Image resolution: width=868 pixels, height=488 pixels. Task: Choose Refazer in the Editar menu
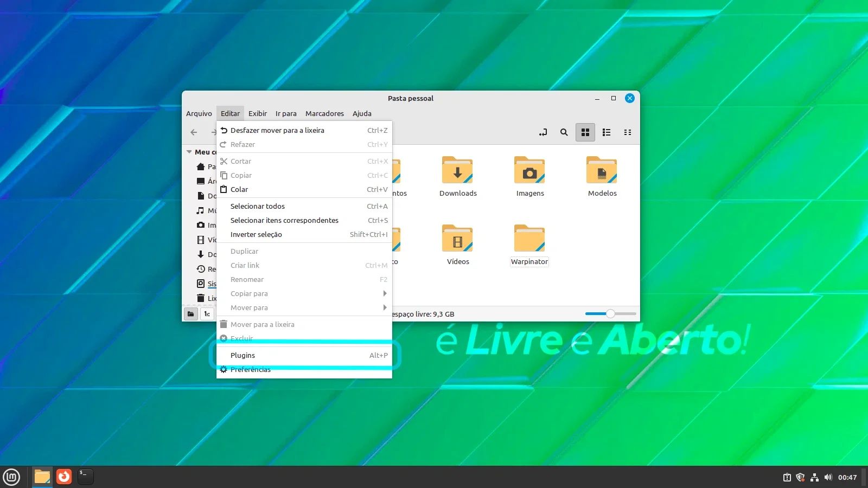pyautogui.click(x=304, y=144)
